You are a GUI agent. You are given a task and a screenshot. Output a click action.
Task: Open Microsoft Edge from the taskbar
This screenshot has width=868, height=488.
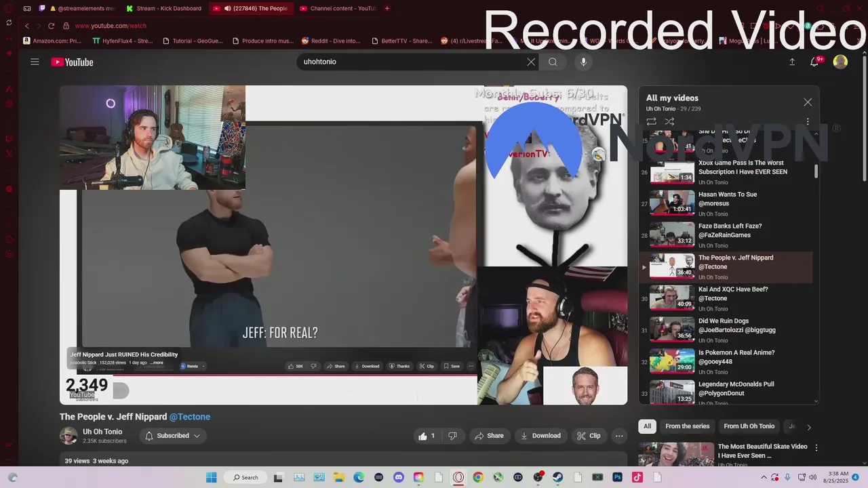(359, 477)
